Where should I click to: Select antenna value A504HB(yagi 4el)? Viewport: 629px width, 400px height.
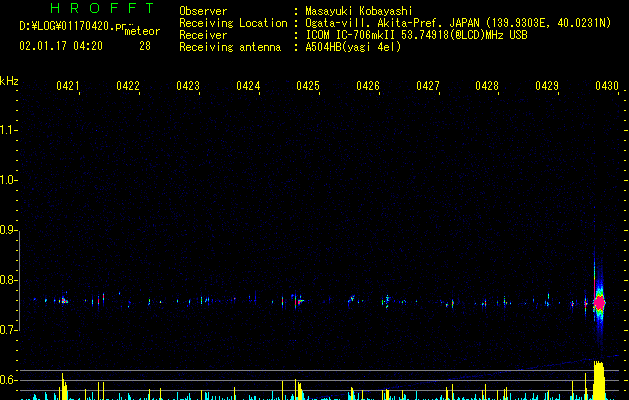(x=353, y=47)
